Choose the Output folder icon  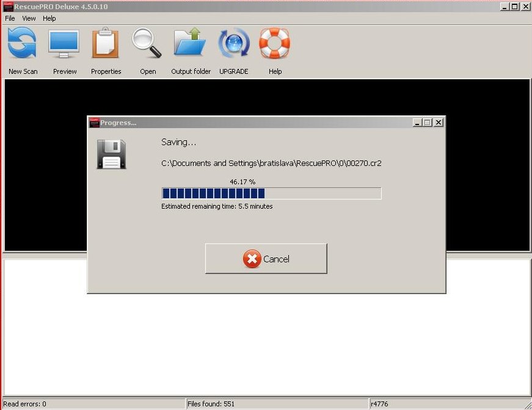(190, 44)
